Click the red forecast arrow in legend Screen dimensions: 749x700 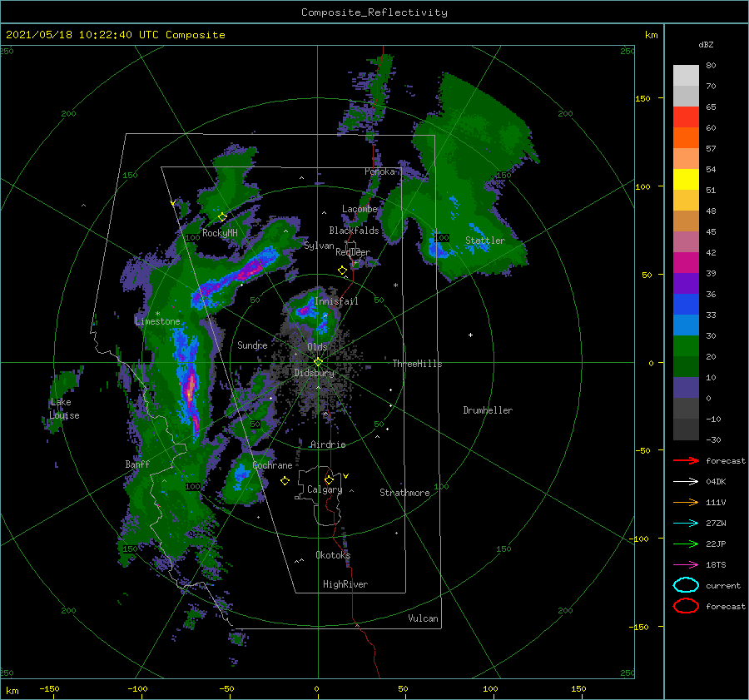pos(686,460)
